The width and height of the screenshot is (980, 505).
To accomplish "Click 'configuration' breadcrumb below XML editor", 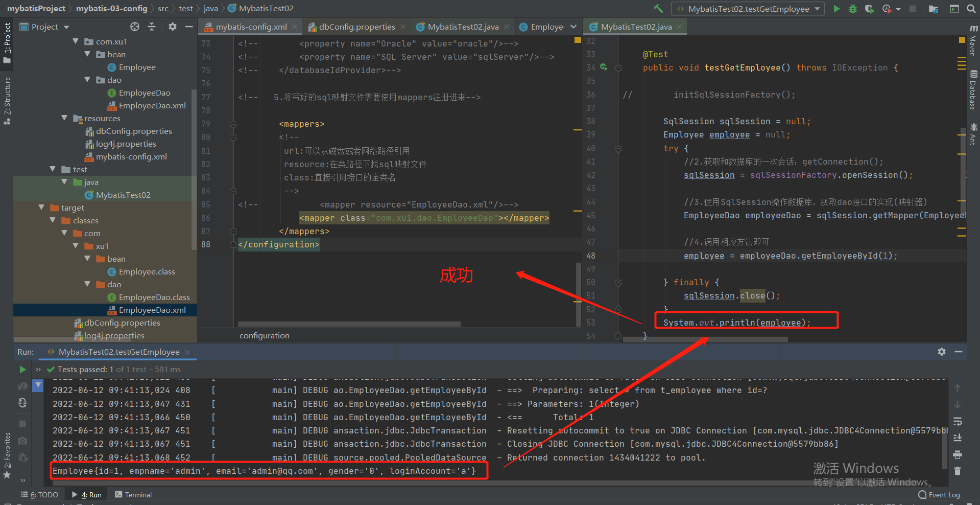I will (264, 335).
